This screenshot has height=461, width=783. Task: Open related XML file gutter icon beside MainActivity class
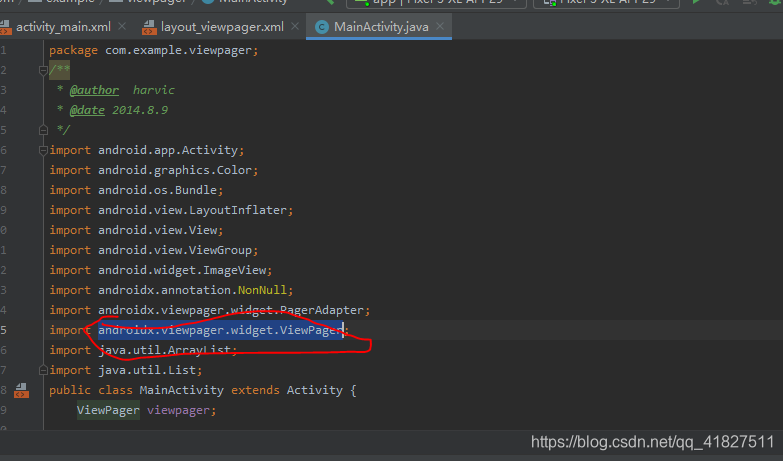click(x=21, y=390)
